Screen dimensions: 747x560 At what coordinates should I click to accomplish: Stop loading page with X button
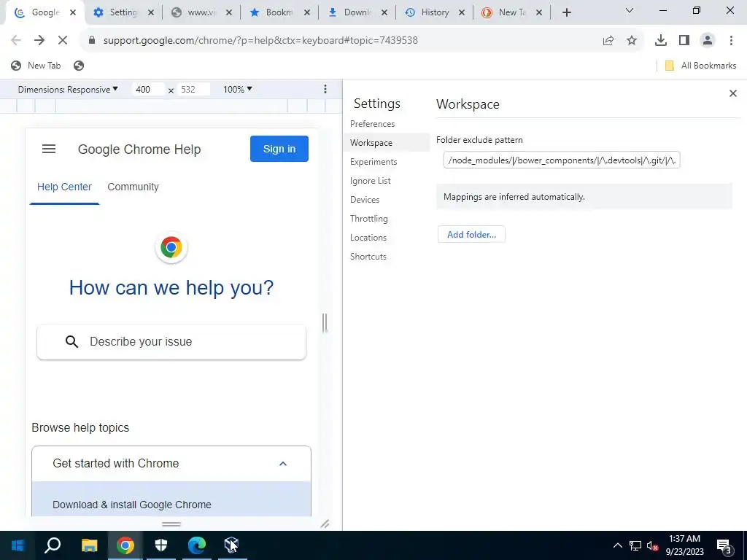[63, 41]
